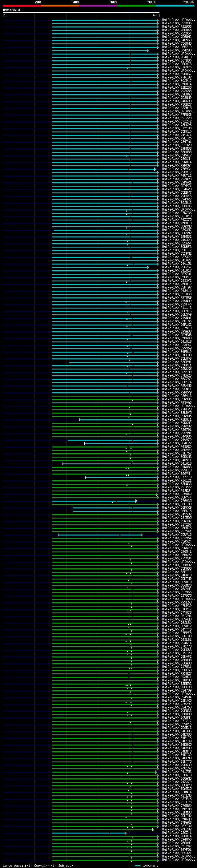Select hit label UniRef100_Q40693
This screenshot has width=197, height=868.
(x=177, y=101)
